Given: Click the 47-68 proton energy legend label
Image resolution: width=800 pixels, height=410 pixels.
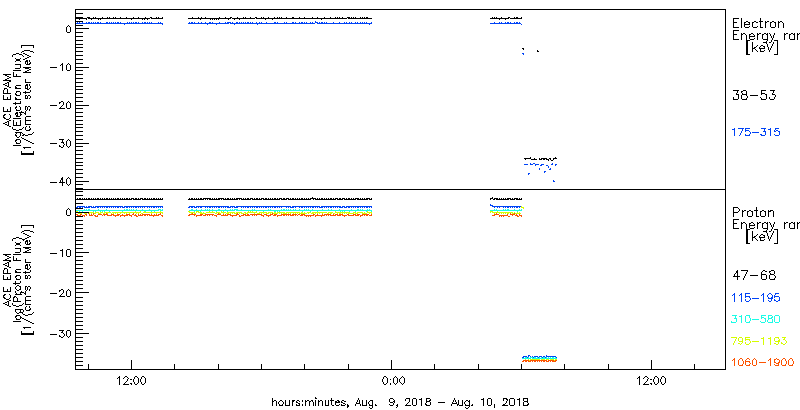Looking at the screenshot, I should pos(754,276).
